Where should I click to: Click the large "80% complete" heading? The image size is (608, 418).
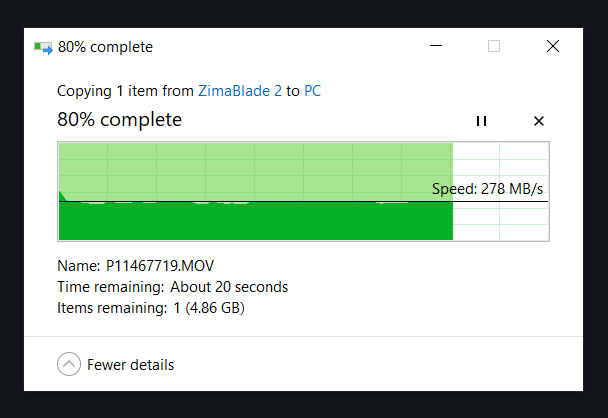pos(120,120)
